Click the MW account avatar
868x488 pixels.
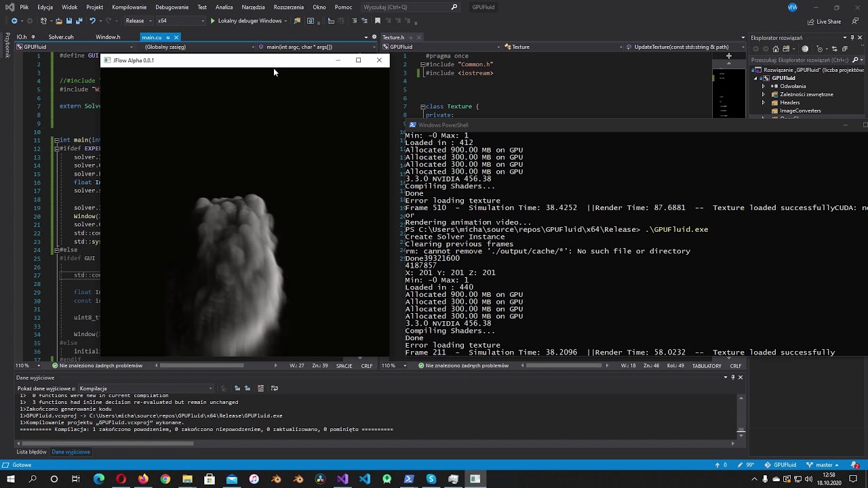(793, 7)
